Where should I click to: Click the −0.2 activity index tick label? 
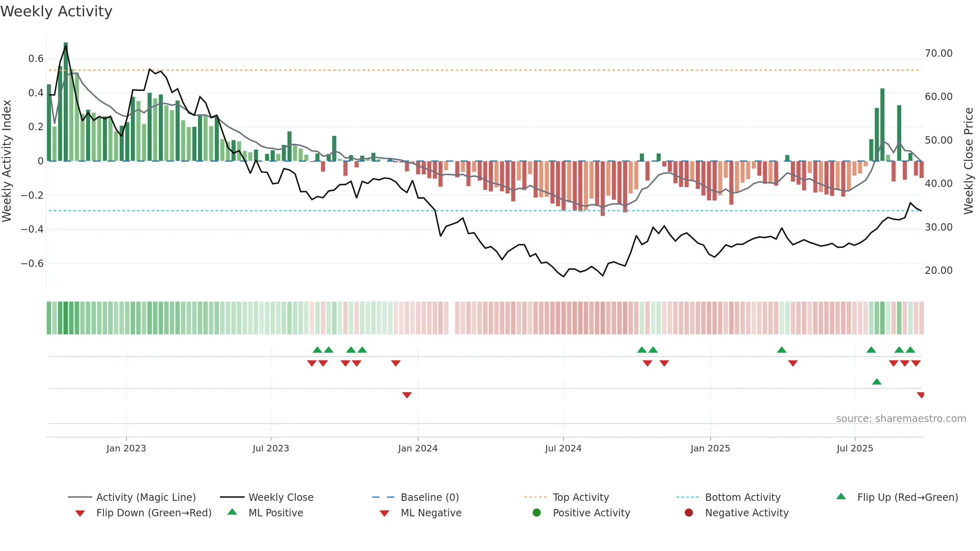(32, 196)
